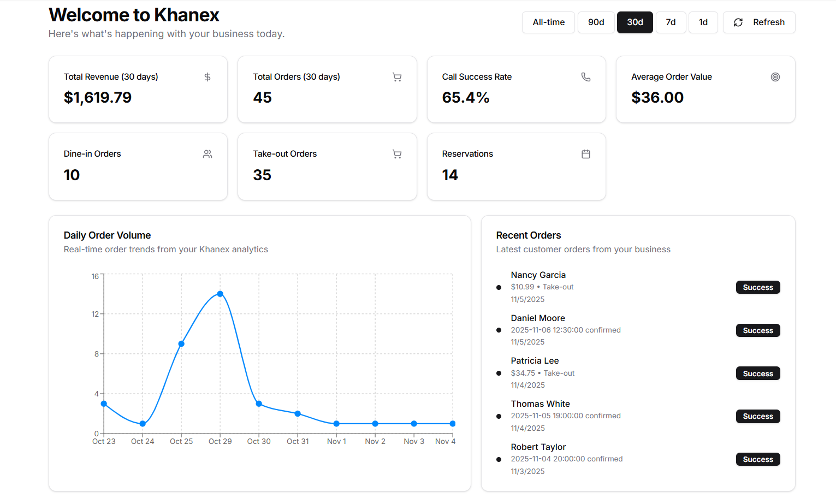
Task: Activate the 1d time range
Action: 703,22
